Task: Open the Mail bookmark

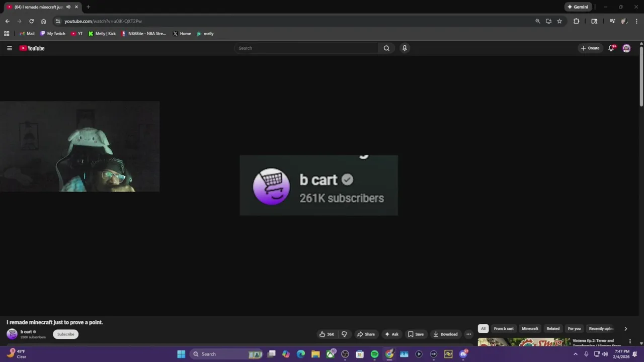Action: 27,34
